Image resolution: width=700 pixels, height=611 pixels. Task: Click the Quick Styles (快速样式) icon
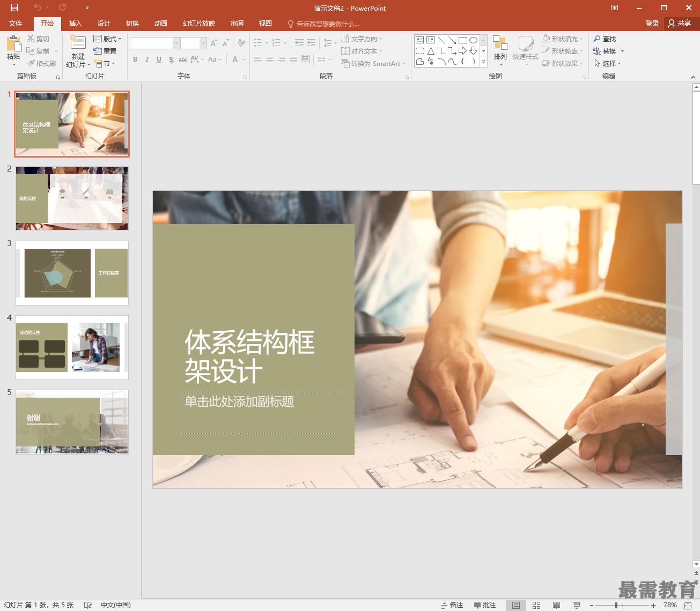coord(526,43)
